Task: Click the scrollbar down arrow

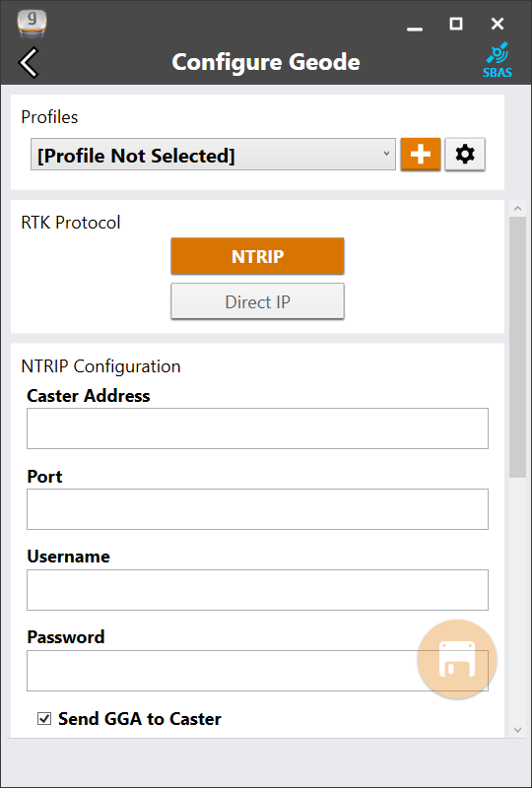Action: tap(518, 730)
